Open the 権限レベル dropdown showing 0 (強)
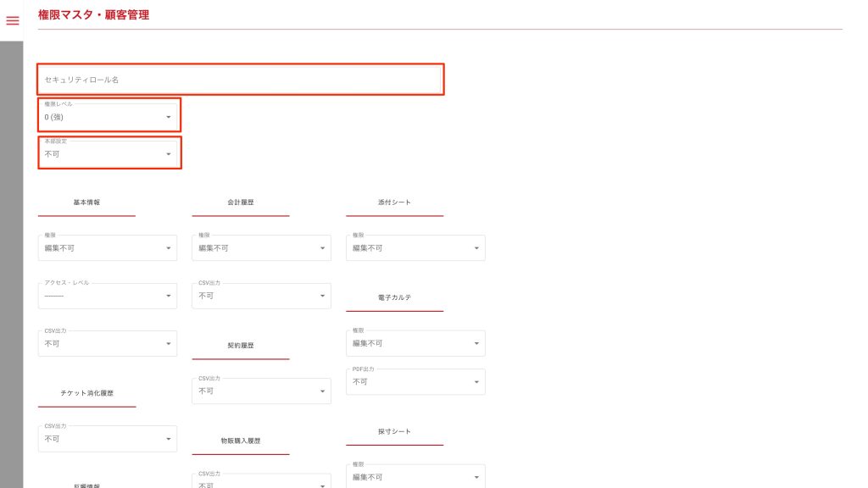Image resolution: width=868 pixels, height=488 pixels. point(108,116)
